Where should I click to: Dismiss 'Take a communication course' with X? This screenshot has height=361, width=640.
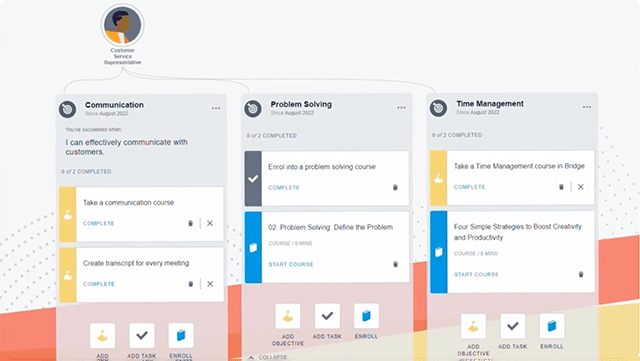coord(210,223)
